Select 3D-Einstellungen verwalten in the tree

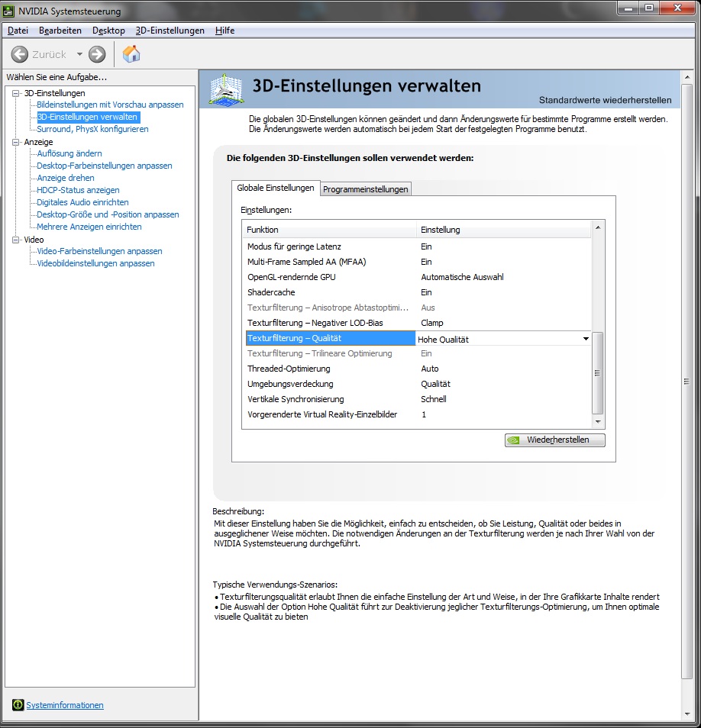coord(87,117)
